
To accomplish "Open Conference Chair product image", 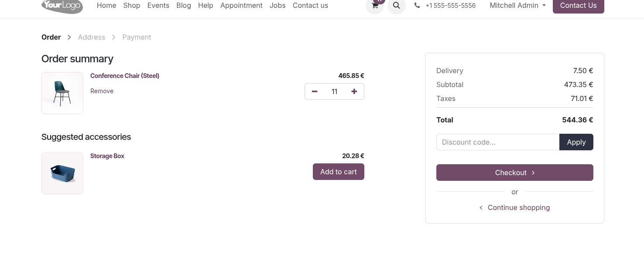I will [x=62, y=93].
